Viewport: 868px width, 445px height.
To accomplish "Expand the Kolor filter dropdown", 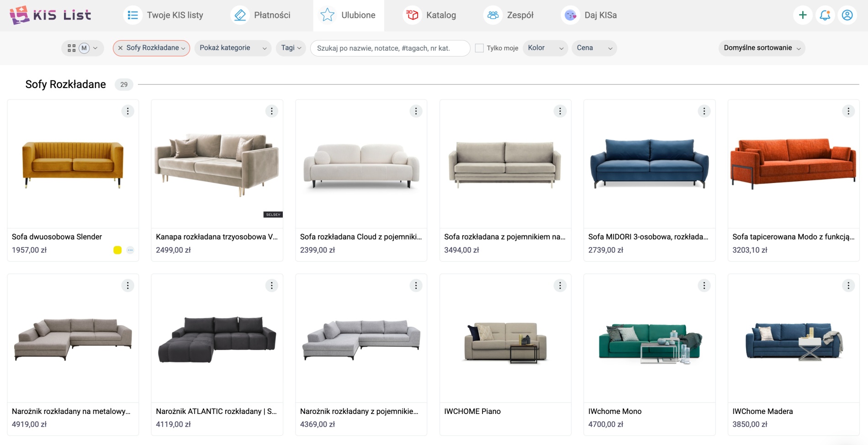I will 545,48.
